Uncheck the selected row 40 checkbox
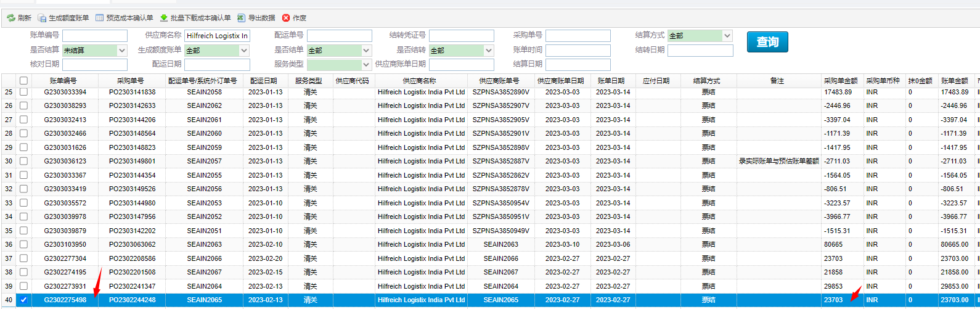This screenshot has width=980, height=309. (23, 300)
